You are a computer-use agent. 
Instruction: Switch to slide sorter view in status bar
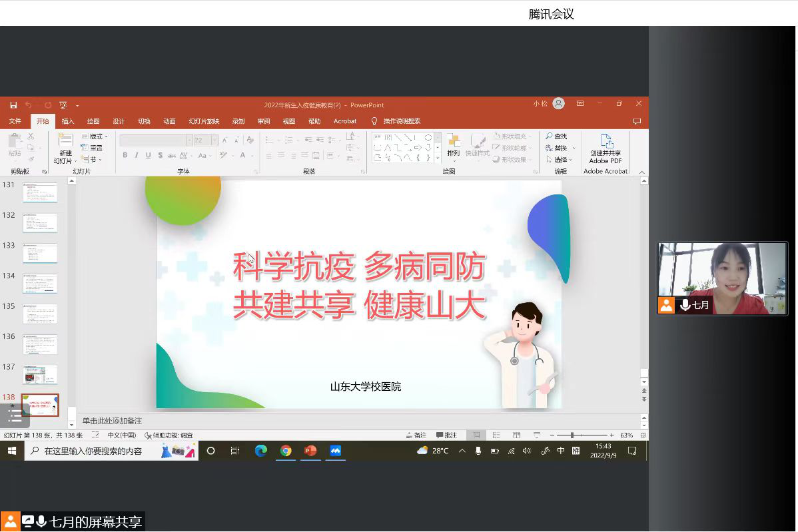click(x=496, y=435)
